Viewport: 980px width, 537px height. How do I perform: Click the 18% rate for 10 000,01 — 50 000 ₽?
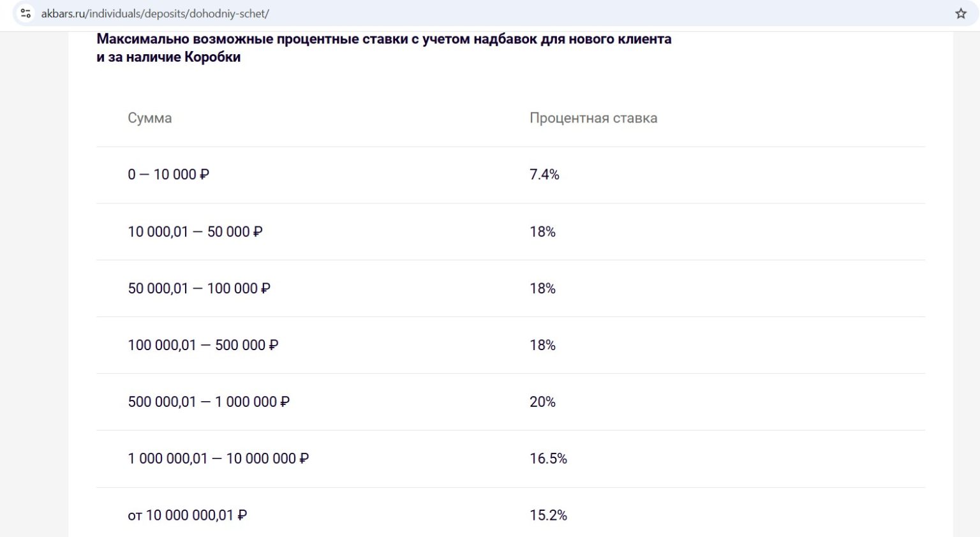click(542, 232)
